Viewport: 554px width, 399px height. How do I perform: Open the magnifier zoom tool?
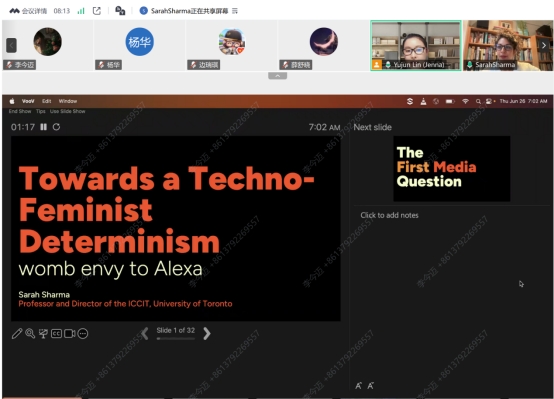(30, 333)
